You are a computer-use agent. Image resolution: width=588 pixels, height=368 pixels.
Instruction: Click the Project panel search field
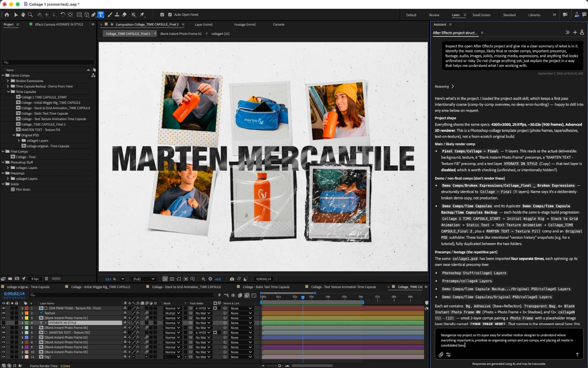click(48, 62)
